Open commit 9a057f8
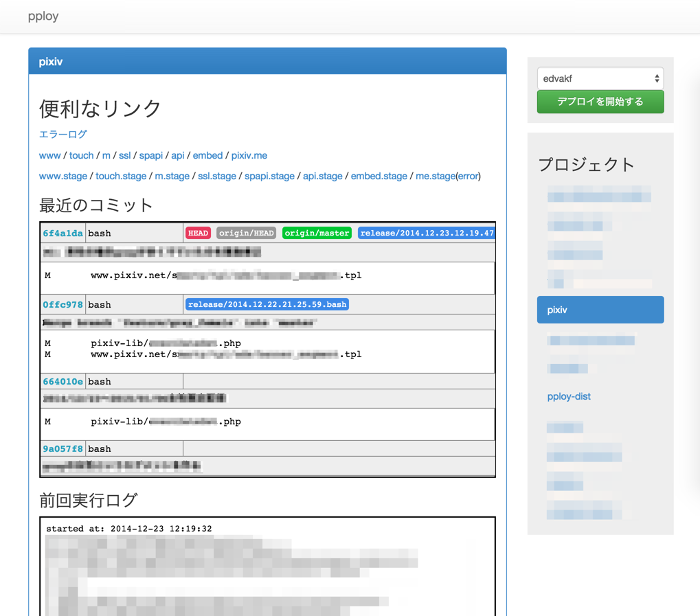The height and width of the screenshot is (616, 700). [63, 449]
